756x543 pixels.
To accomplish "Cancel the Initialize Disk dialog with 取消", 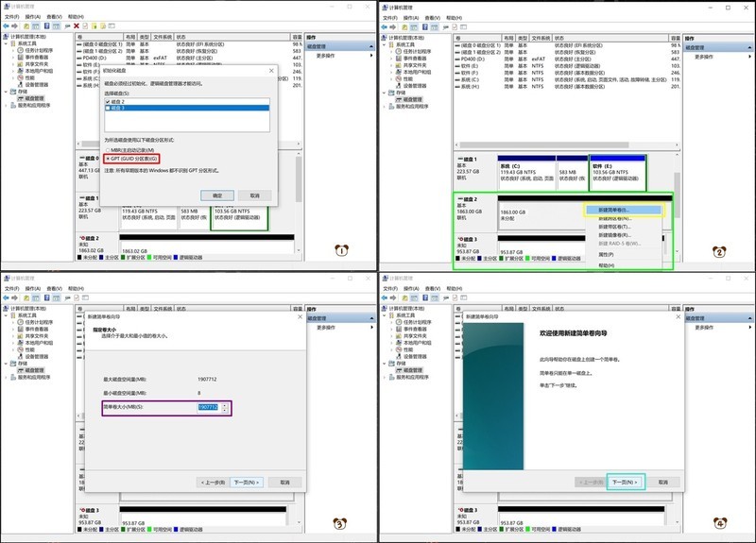I will (255, 195).
